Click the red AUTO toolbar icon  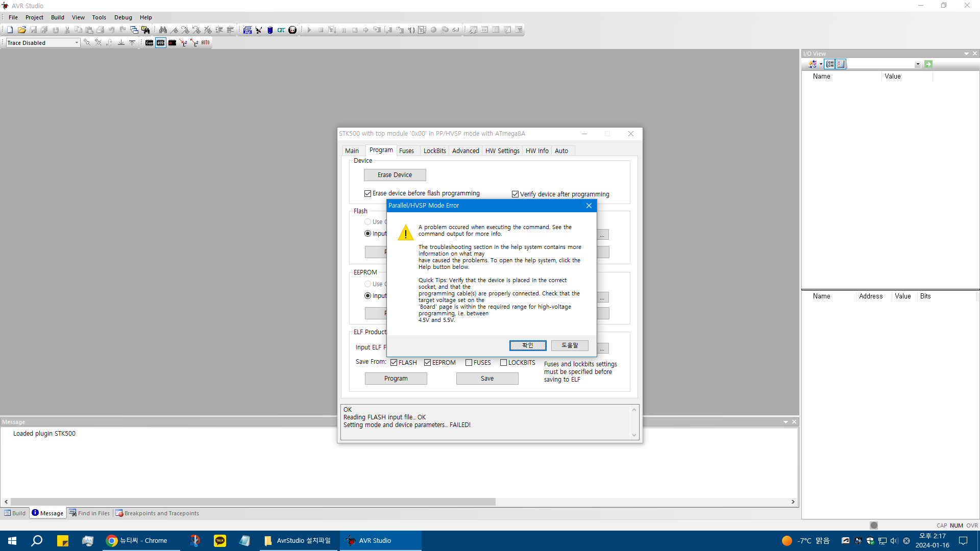click(x=205, y=43)
